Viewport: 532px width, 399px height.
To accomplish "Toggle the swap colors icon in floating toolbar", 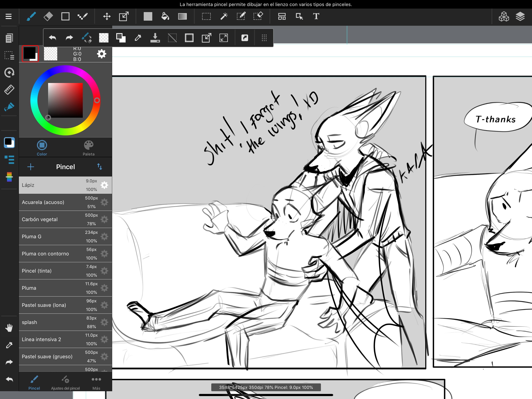I will [x=121, y=38].
